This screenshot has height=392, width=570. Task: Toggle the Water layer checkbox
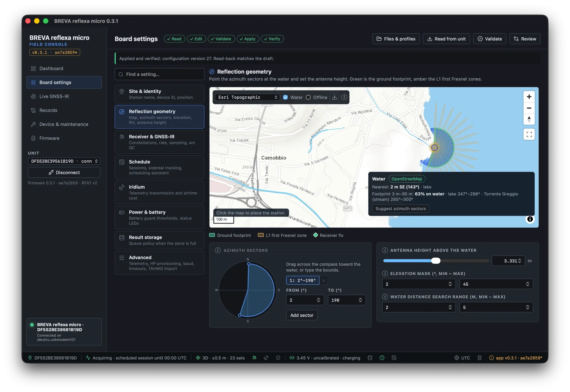point(285,97)
